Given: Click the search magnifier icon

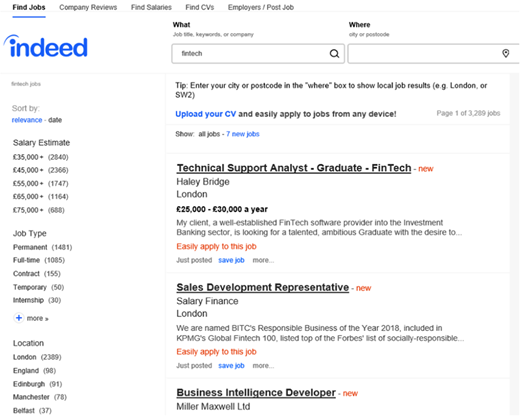Looking at the screenshot, I should [334, 53].
